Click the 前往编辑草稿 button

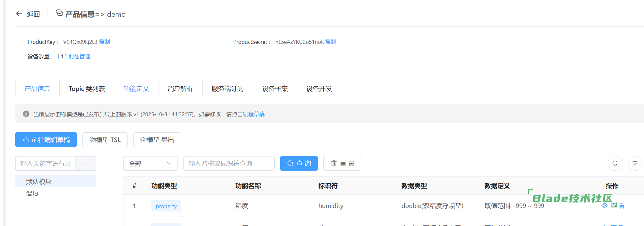[46, 140]
